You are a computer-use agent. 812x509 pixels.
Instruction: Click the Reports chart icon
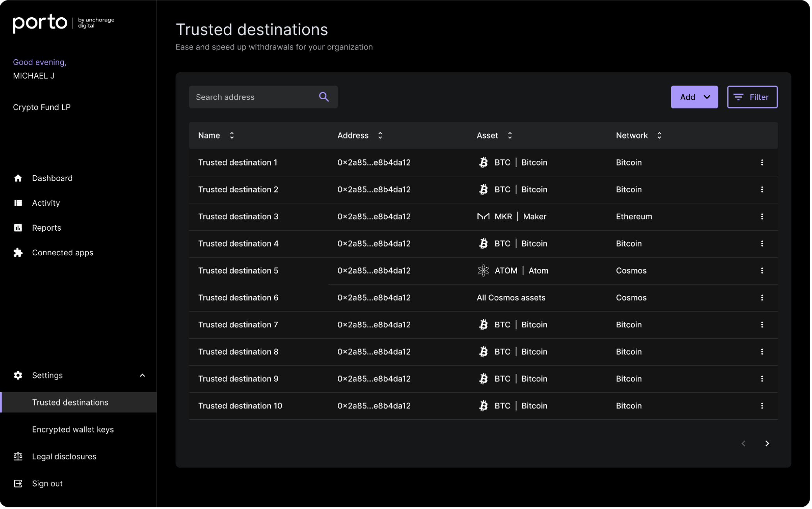(18, 228)
